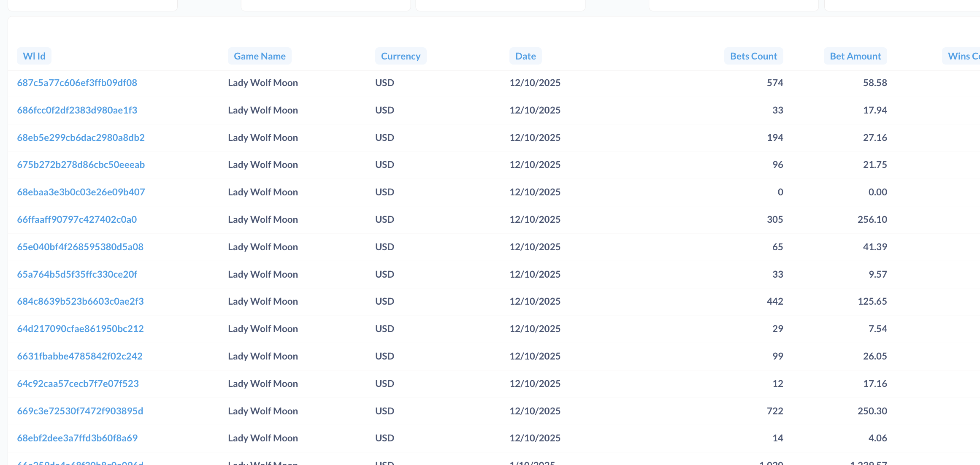The image size is (980, 465).
Task: Open Wl Id 68eb5e299cb6dac2980a8db2 link
Action: coord(81,138)
